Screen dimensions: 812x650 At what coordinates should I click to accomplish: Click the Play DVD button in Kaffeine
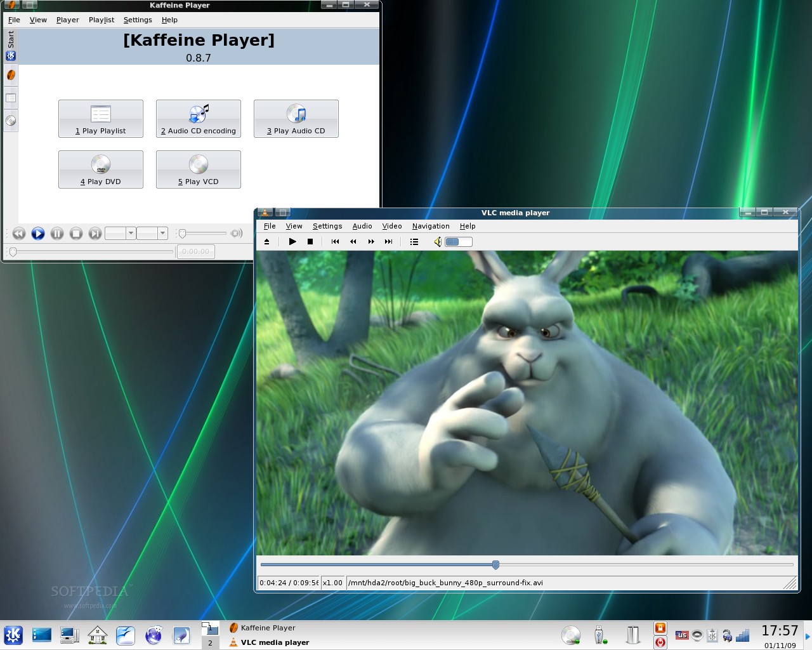[101, 169]
